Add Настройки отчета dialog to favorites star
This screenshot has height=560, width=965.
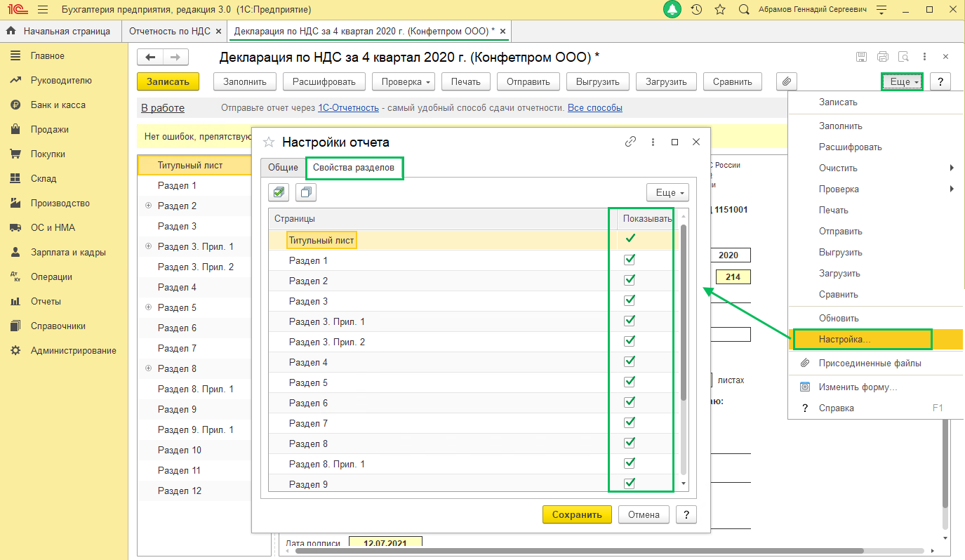[269, 142]
